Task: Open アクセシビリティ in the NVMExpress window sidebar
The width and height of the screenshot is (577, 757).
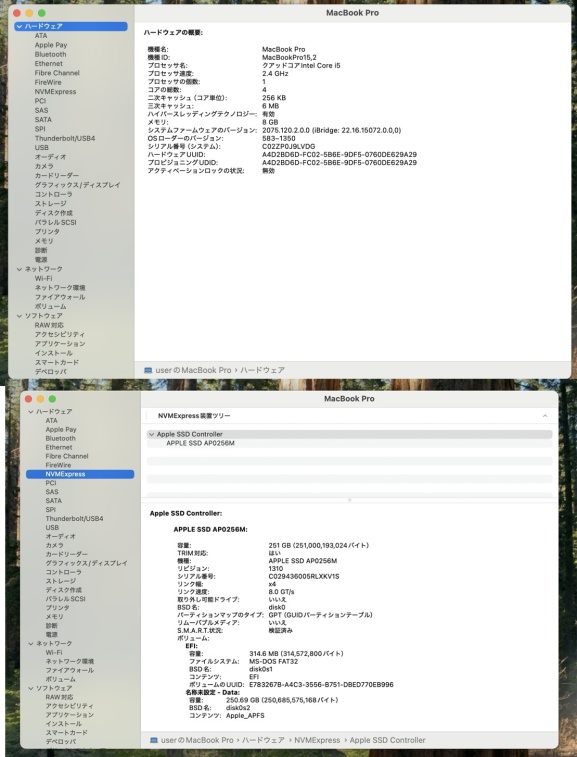Action: click(x=70, y=706)
